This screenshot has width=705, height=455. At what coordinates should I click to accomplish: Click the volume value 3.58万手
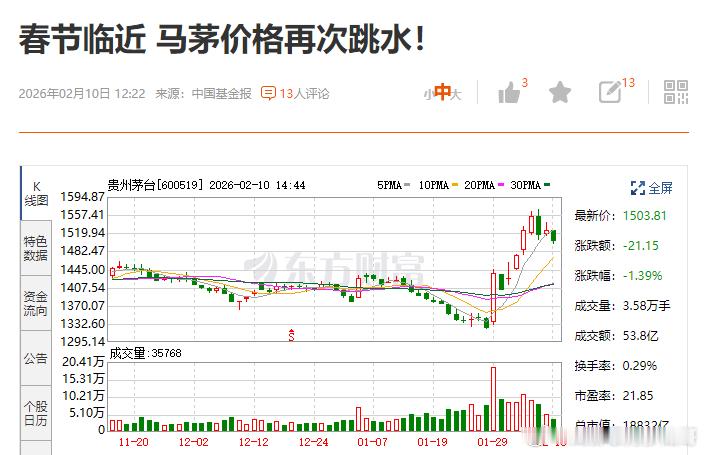[x=646, y=306]
